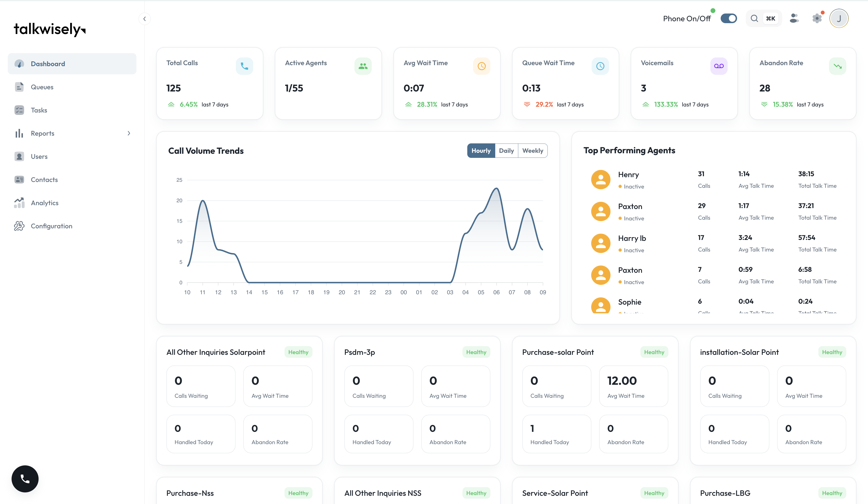
Task: Click the Purchase-solar Point Healthy badge
Action: tap(654, 352)
